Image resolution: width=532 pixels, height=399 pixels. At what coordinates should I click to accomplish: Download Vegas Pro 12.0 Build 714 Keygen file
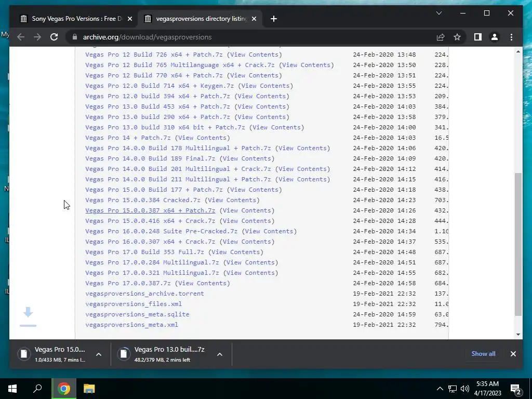coord(159,86)
